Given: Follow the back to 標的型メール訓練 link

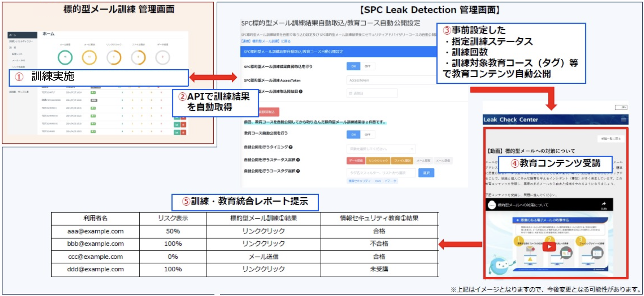Looking at the screenshot, I should coord(266,41).
